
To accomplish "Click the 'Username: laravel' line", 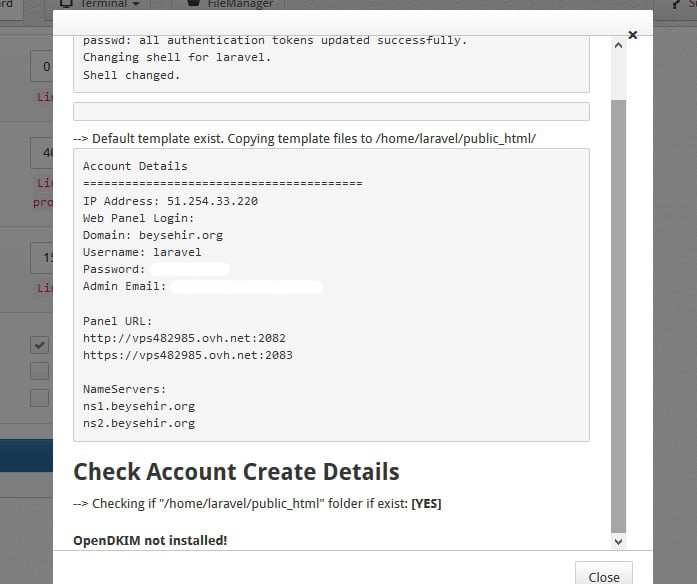I will click(x=142, y=252).
